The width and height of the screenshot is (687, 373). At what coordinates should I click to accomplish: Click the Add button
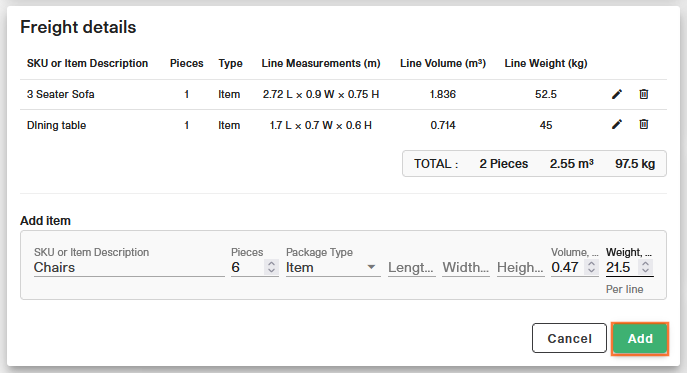(640, 338)
